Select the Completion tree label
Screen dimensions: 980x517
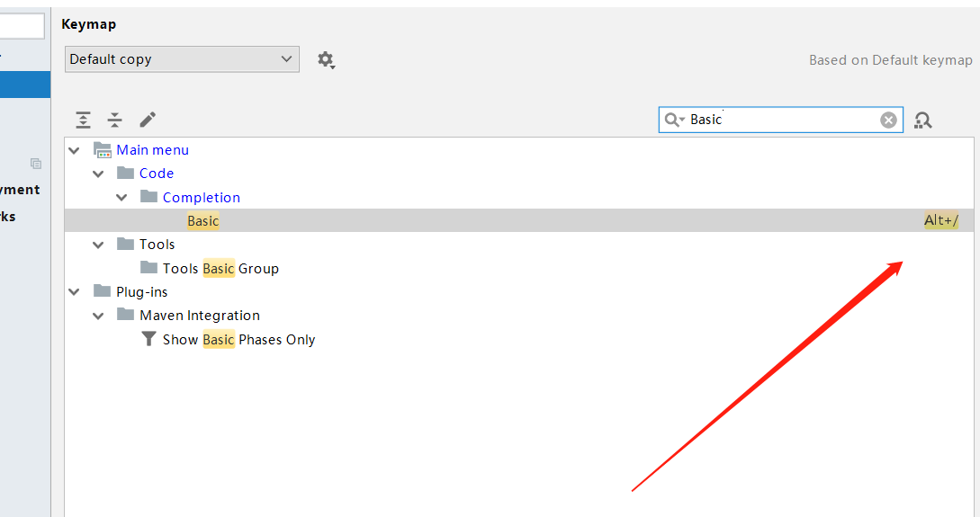[x=202, y=197]
